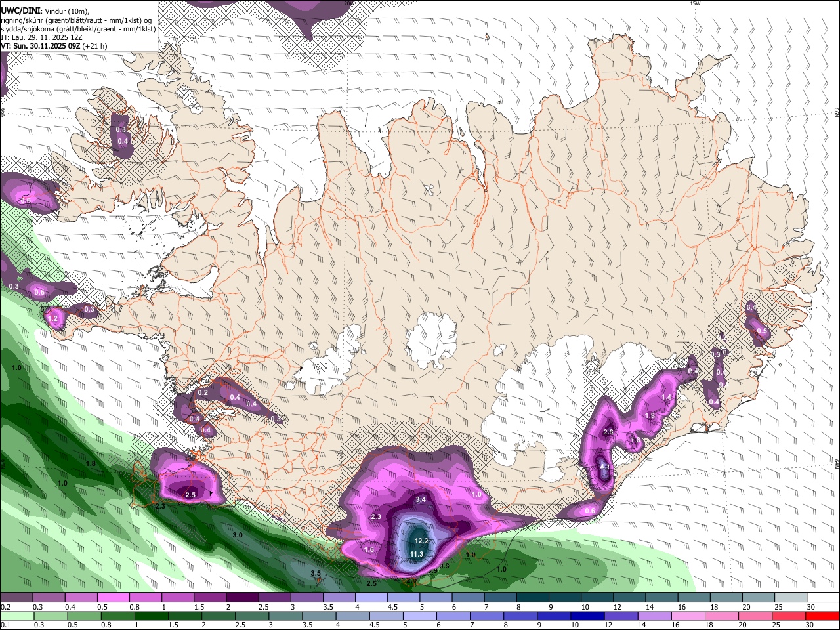Click the 30 label under the lower legend
Image resolution: width=840 pixels, height=630 pixels.
click(811, 625)
